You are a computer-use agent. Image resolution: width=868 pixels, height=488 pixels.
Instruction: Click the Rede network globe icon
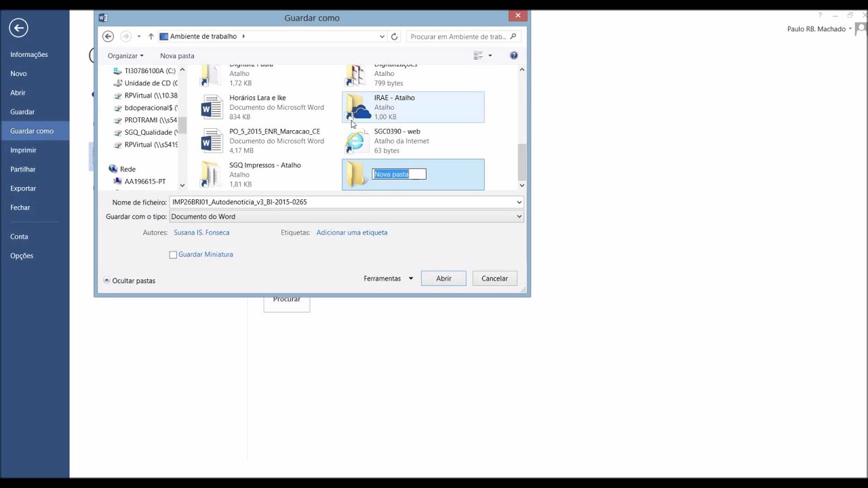coord(113,169)
